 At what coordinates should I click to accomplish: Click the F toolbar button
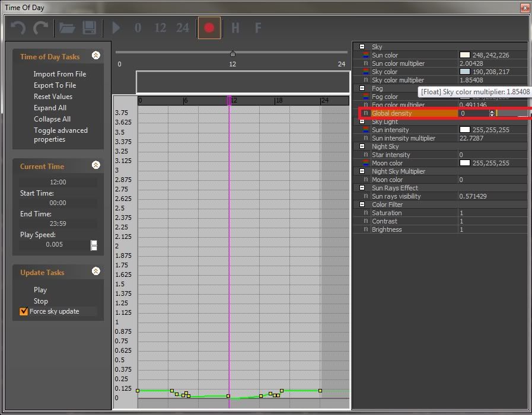pyautogui.click(x=258, y=28)
